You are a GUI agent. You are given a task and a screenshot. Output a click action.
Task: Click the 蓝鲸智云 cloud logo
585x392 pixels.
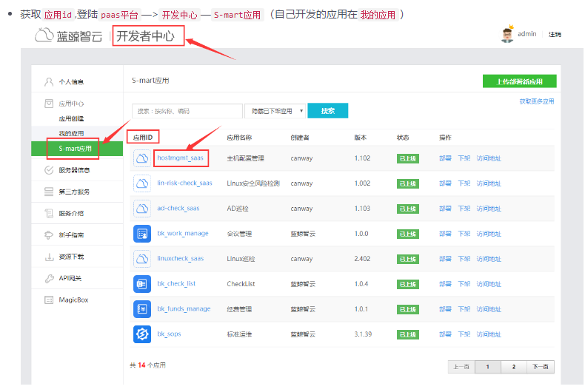tap(46, 36)
